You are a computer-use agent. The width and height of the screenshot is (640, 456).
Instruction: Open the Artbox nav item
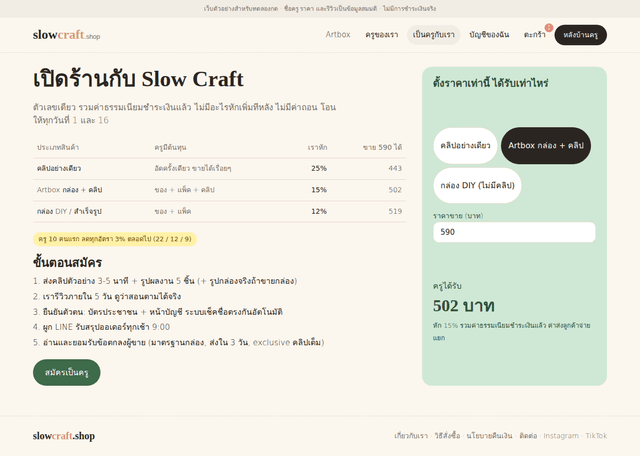point(338,35)
